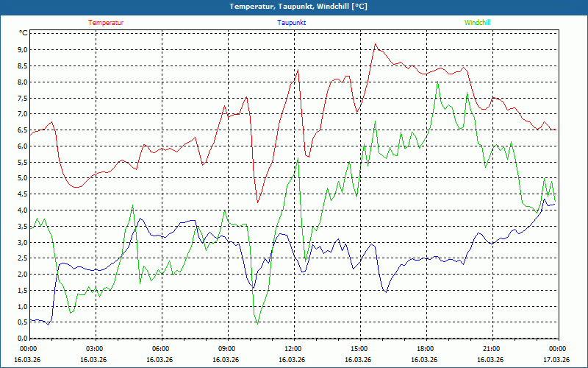
Task: Click the 15:00 time label on the x-axis
Action: coord(358,349)
